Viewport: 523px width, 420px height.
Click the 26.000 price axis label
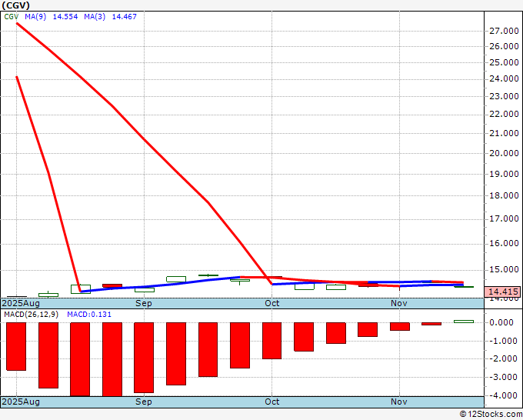coord(504,46)
